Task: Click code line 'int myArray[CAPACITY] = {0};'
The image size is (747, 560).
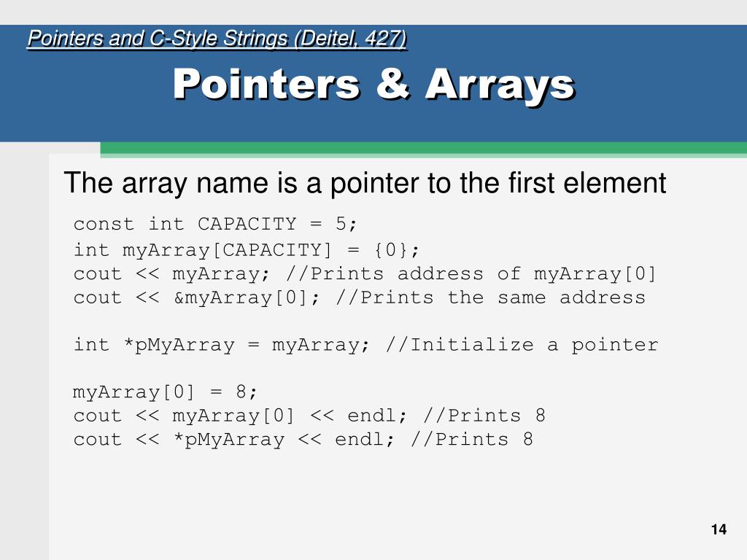Action: (x=247, y=249)
